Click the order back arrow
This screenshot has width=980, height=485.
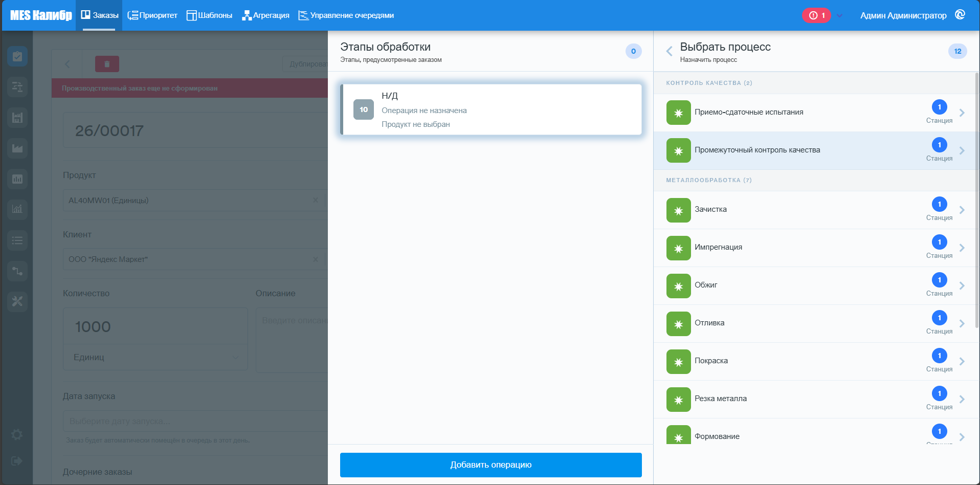point(67,64)
